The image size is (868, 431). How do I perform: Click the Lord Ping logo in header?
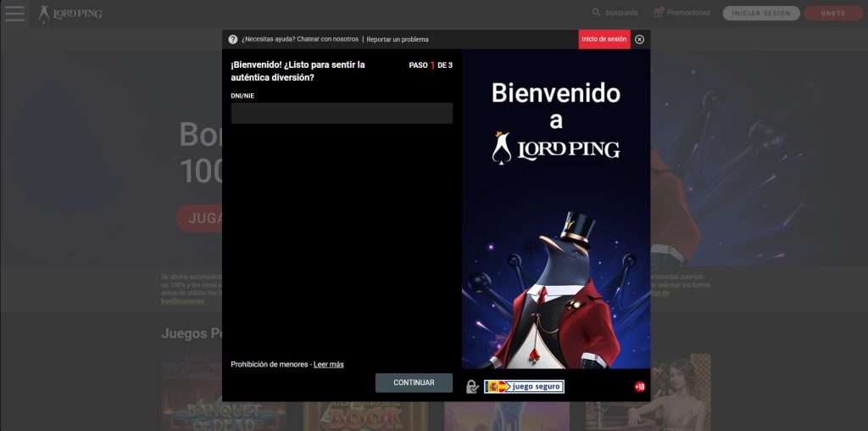[70, 14]
